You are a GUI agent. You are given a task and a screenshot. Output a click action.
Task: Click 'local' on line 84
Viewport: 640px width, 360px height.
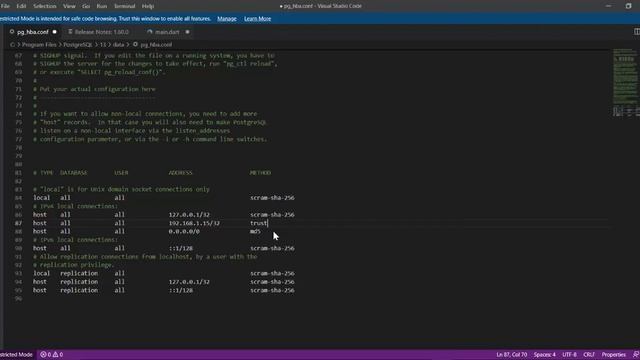point(41,198)
